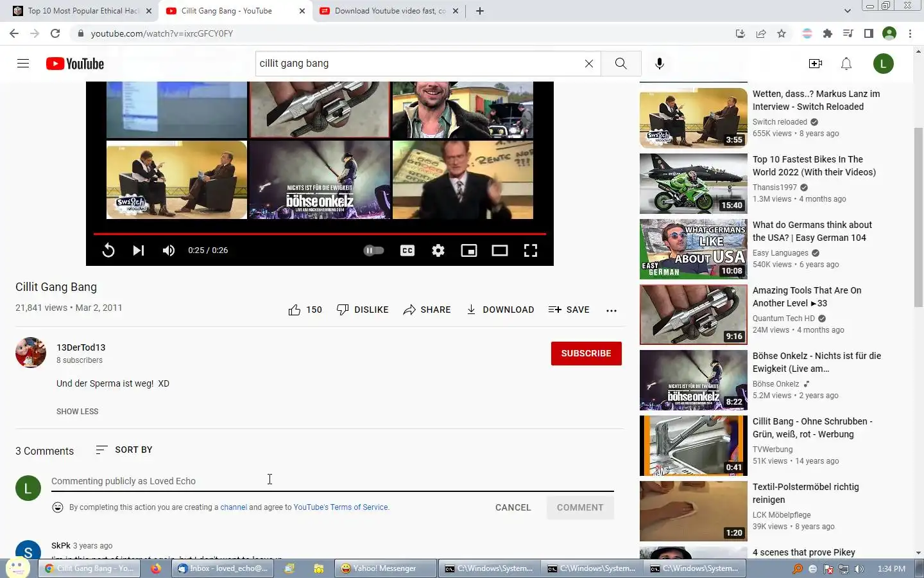Open the Create video camera icon
The width and height of the screenshot is (924, 578).
tap(816, 64)
